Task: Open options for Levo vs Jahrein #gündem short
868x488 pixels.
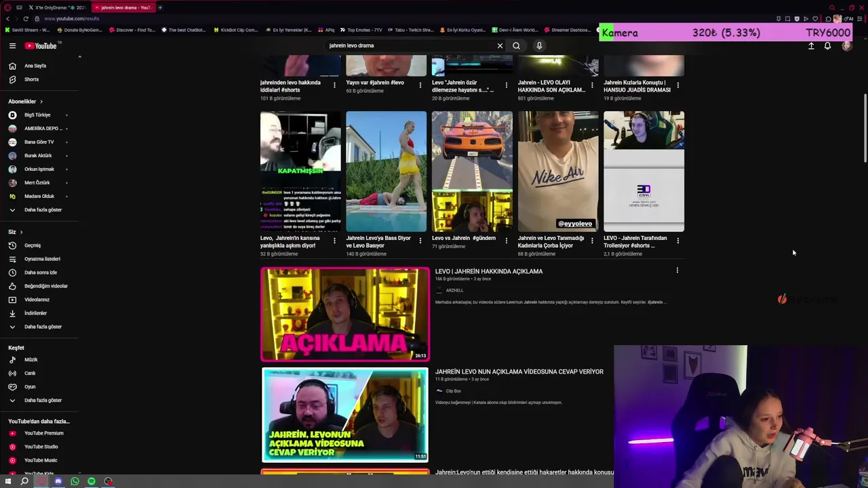Action: pyautogui.click(x=506, y=241)
